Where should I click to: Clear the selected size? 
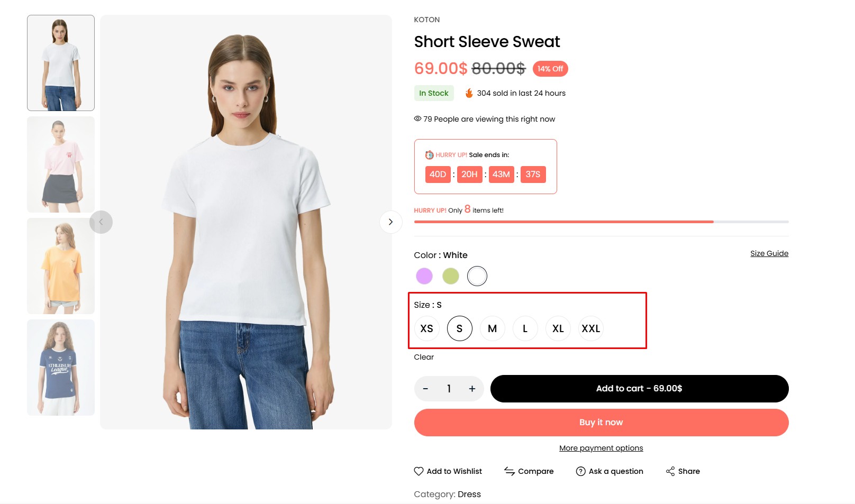coord(424,357)
